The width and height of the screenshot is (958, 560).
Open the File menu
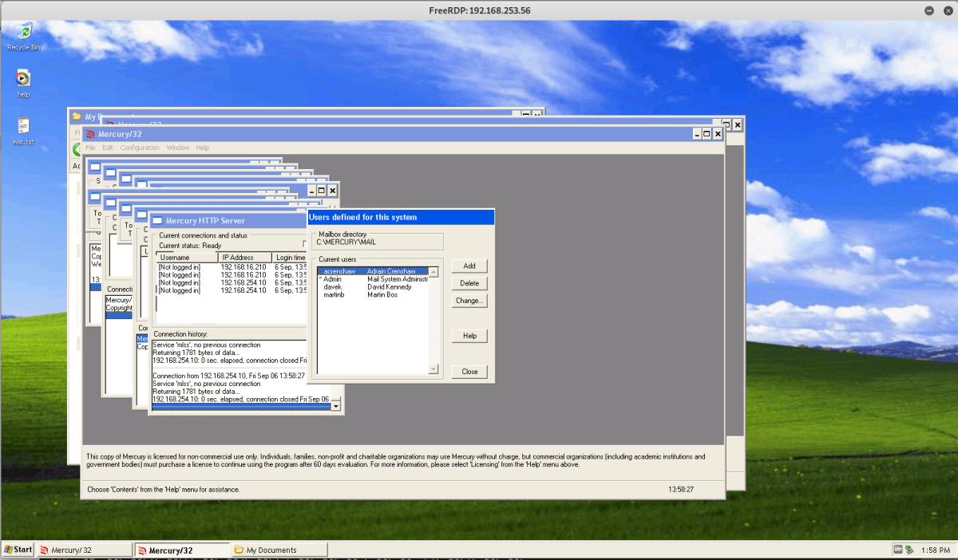[x=90, y=148]
